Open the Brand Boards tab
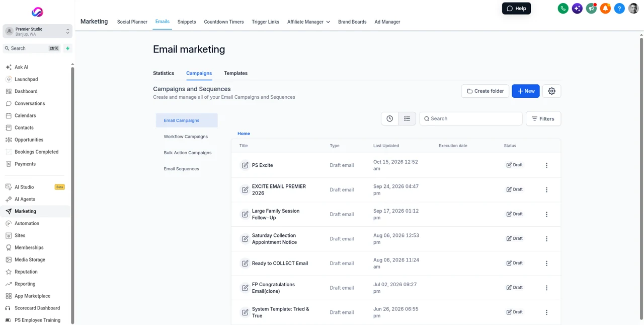The height and width of the screenshot is (325, 644). [x=352, y=22]
